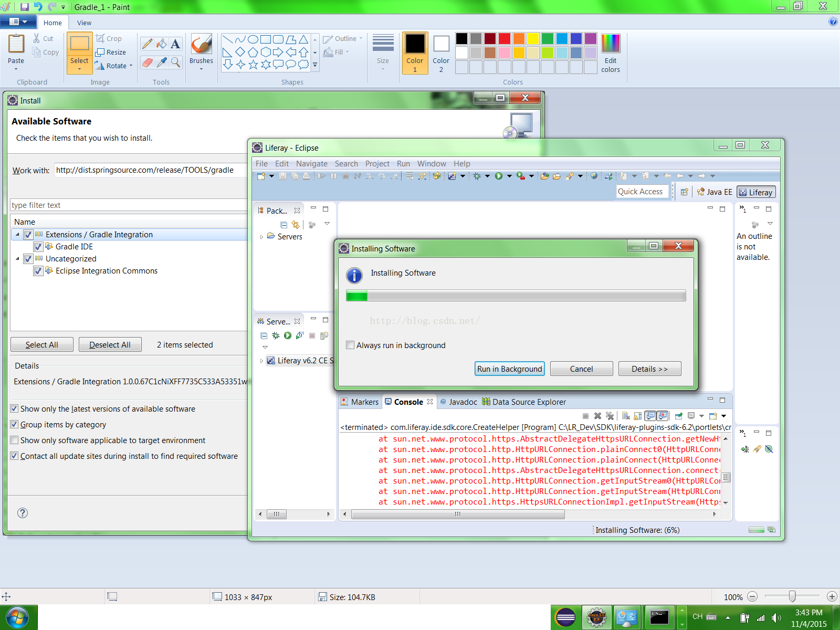Click Eclipse icon in Windows taskbar

click(x=565, y=617)
